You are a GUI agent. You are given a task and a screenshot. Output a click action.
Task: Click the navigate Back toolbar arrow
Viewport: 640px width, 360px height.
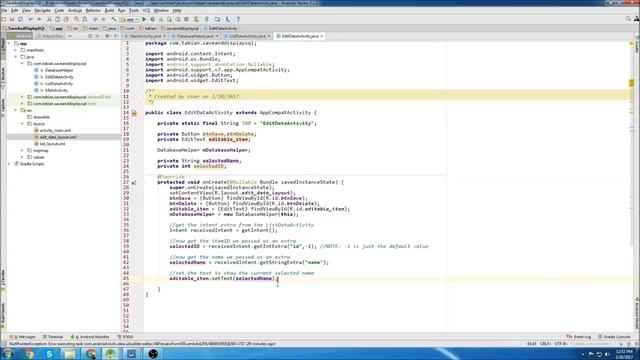point(95,19)
